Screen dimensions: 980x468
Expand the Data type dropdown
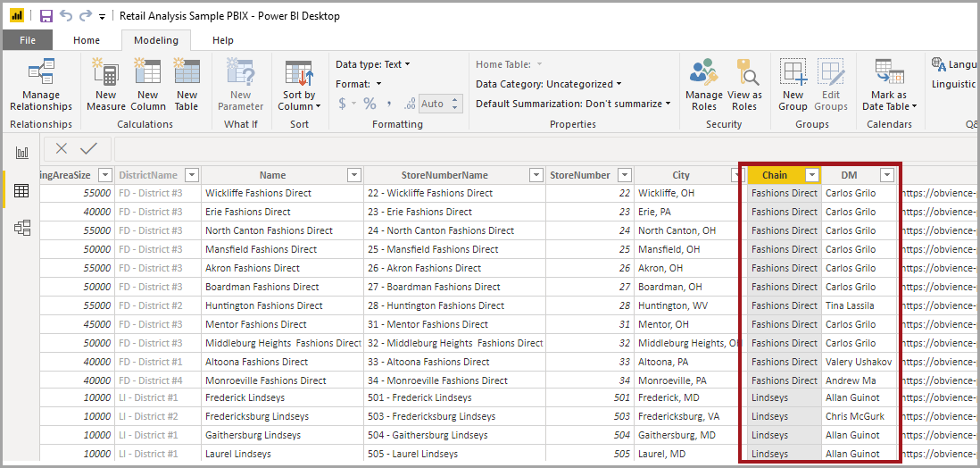[373, 64]
